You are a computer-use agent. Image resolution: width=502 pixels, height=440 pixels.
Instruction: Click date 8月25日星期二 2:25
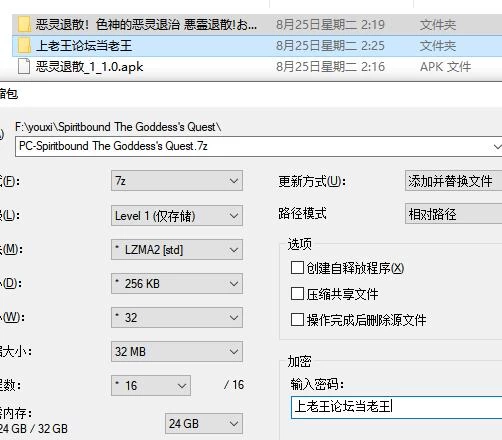pyautogui.click(x=330, y=46)
